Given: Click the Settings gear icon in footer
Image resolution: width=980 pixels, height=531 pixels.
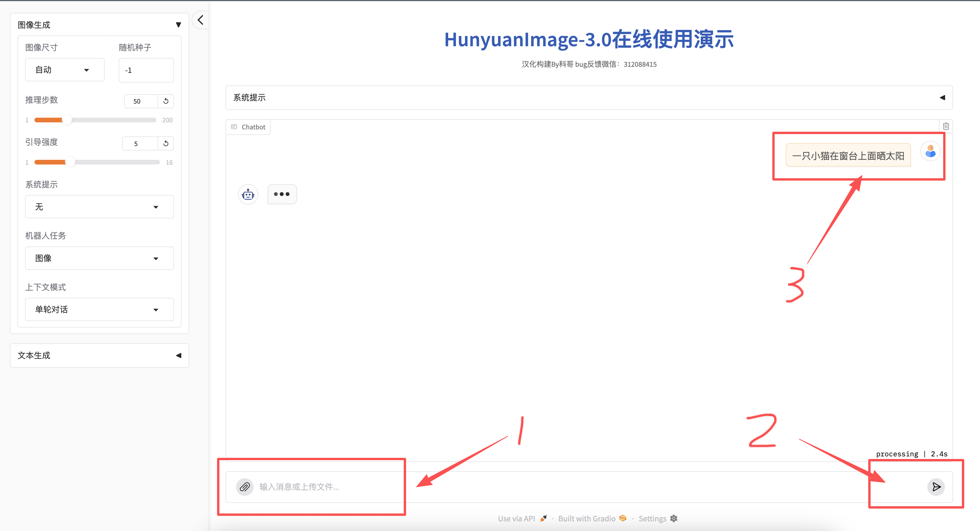Looking at the screenshot, I should point(674,518).
